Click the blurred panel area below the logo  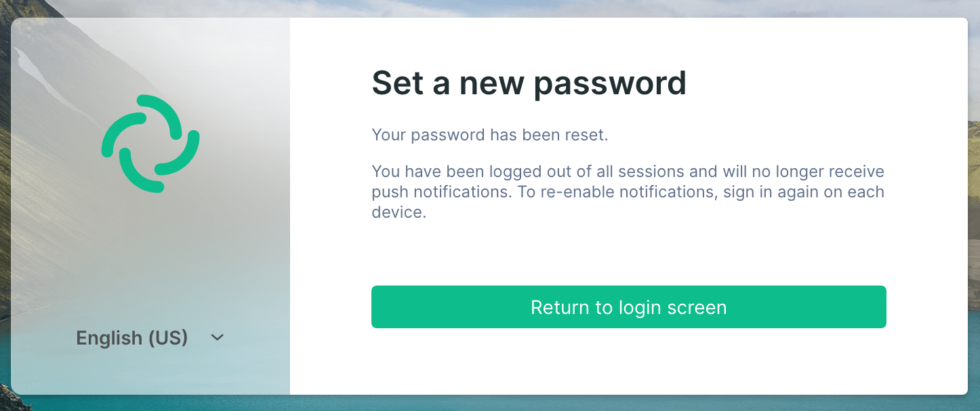coord(150,258)
